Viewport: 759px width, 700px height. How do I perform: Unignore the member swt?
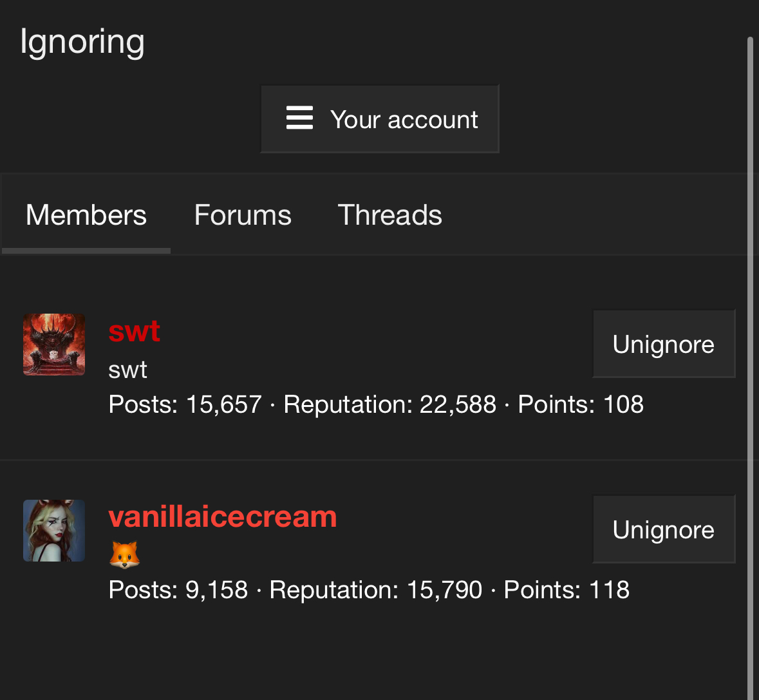coord(664,344)
